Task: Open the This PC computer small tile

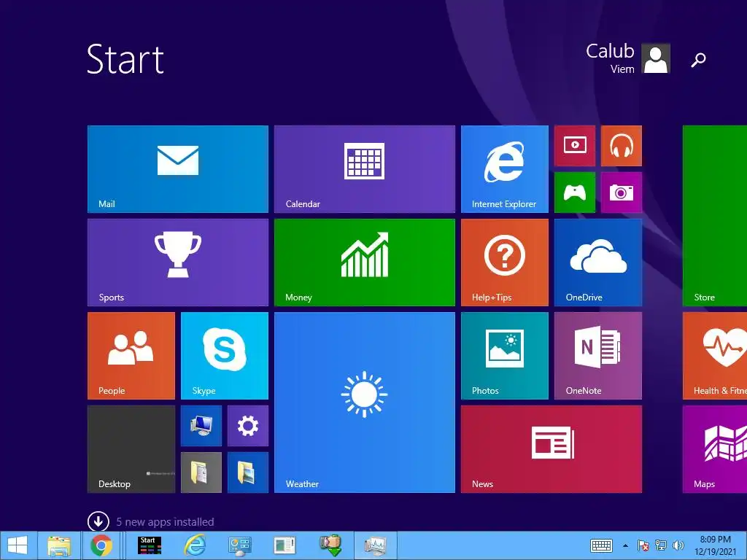Action: click(x=201, y=426)
